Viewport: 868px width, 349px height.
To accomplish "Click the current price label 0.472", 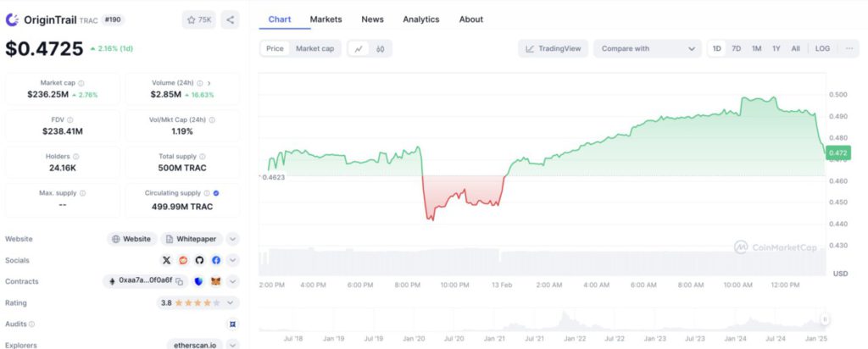I will [837, 152].
